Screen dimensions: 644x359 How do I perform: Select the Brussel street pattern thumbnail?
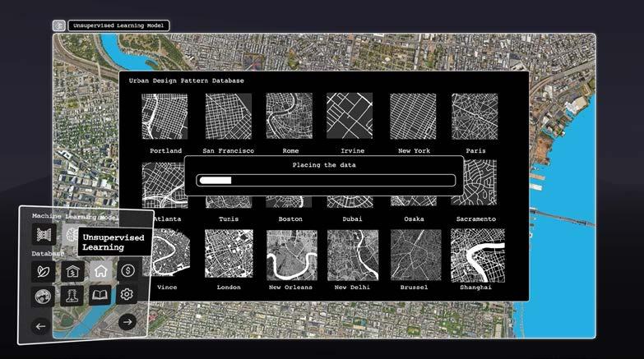point(415,255)
